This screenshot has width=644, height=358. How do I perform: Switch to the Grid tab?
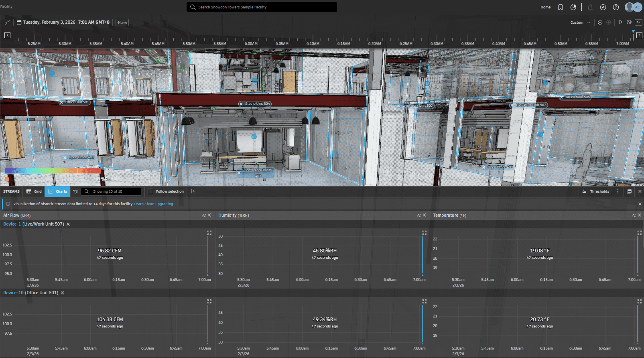pyautogui.click(x=34, y=191)
